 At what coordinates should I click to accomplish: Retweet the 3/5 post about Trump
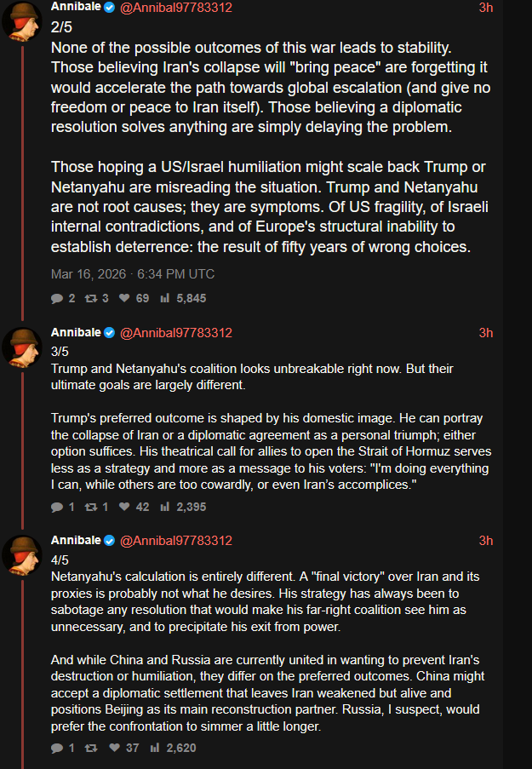(x=92, y=507)
